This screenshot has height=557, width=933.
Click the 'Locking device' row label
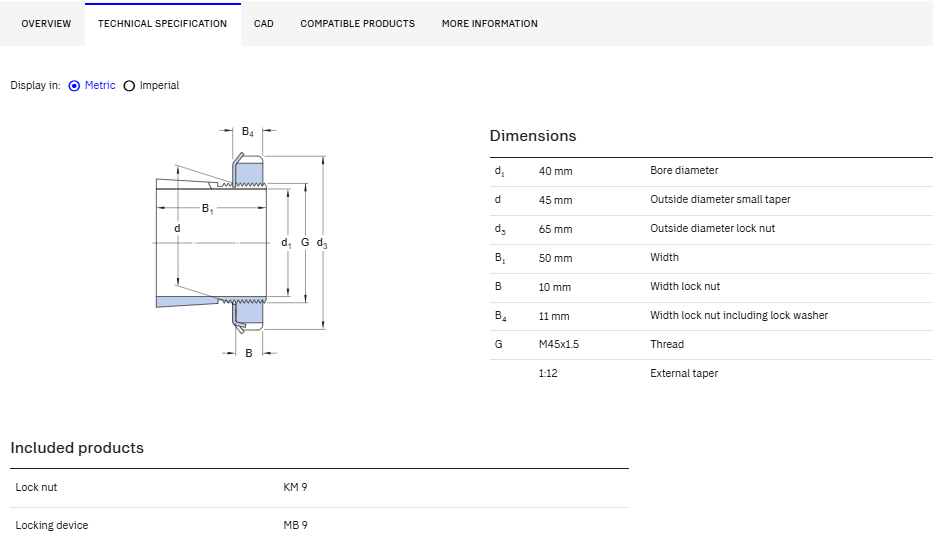pyautogui.click(x=52, y=525)
